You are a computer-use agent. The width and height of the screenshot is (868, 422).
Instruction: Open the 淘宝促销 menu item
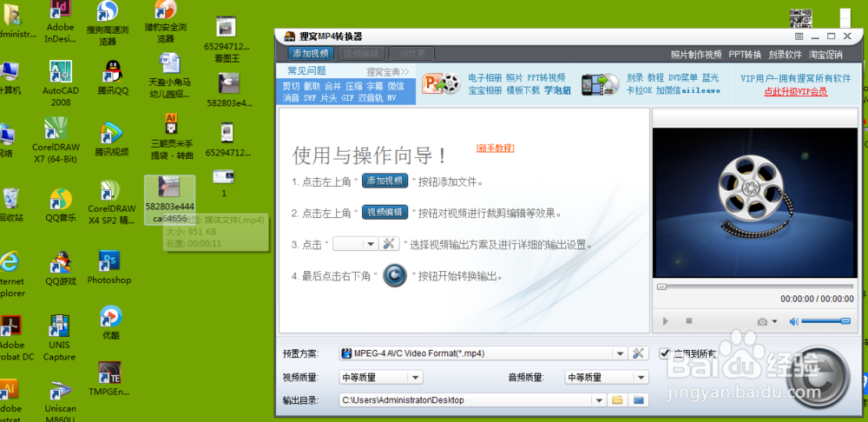825,55
